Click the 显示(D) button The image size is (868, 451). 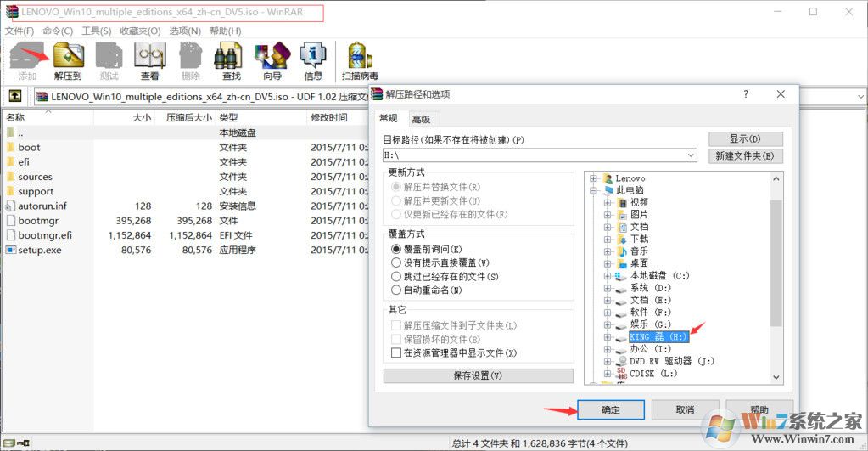click(745, 138)
